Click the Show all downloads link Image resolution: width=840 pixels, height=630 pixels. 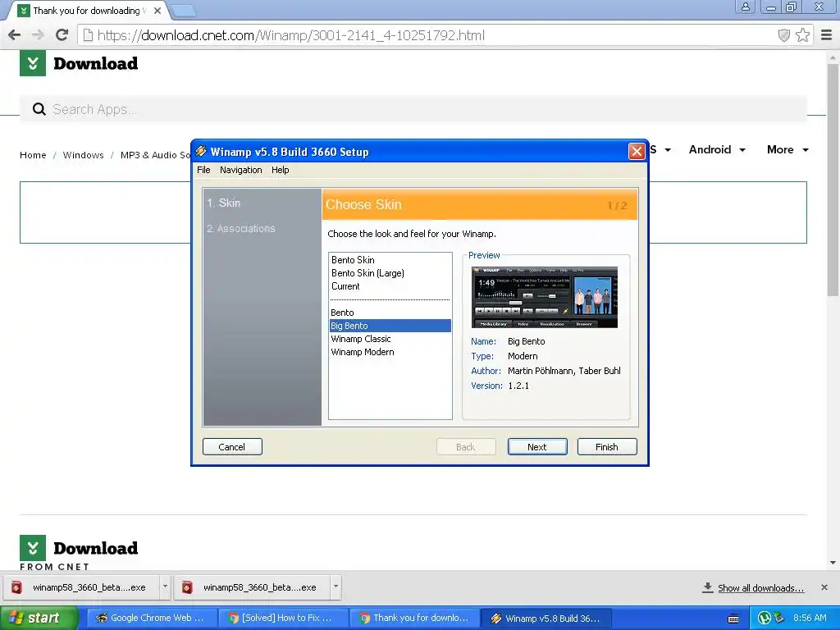(760, 587)
